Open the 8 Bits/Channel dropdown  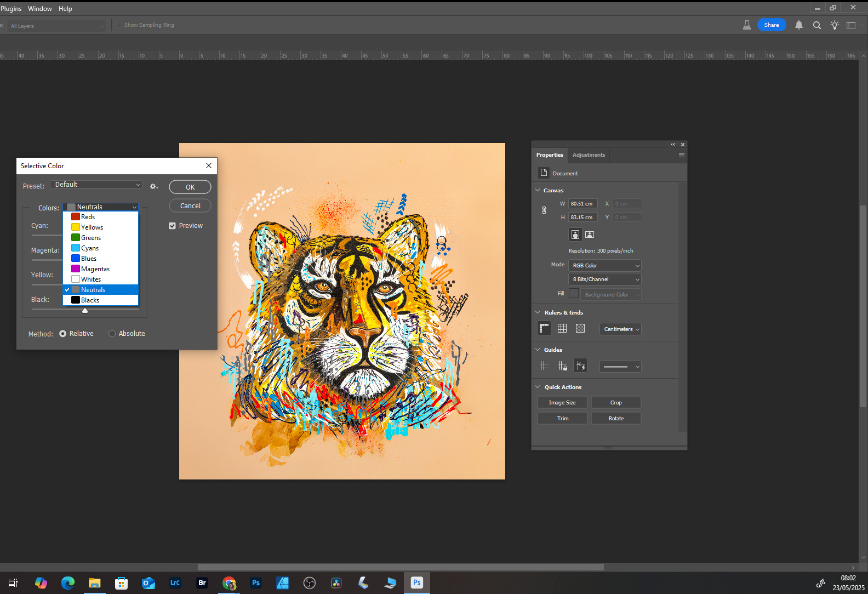coord(605,279)
